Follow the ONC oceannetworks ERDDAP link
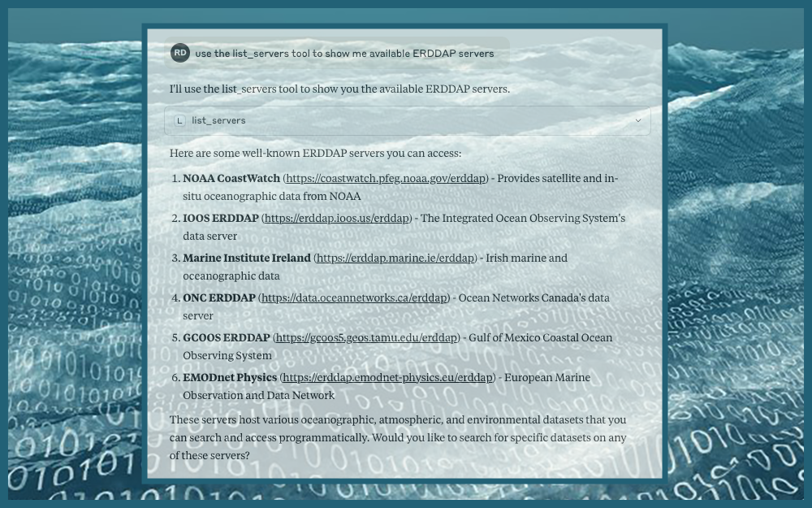 pyautogui.click(x=354, y=298)
